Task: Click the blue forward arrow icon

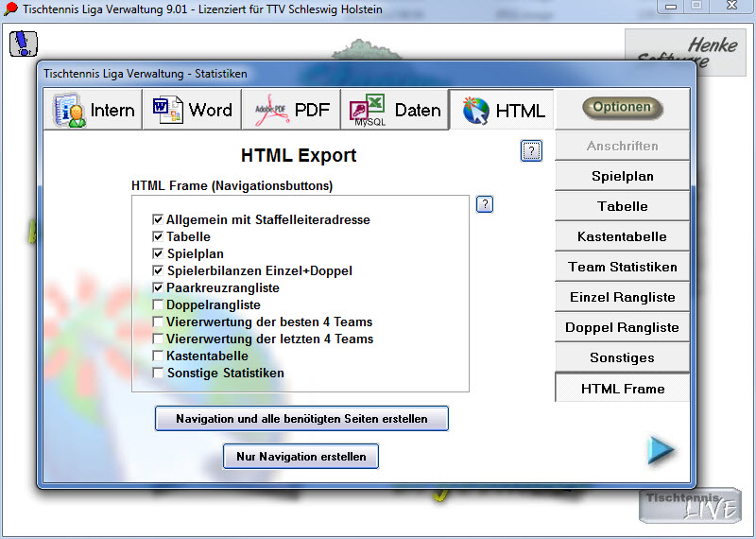Action: click(661, 451)
